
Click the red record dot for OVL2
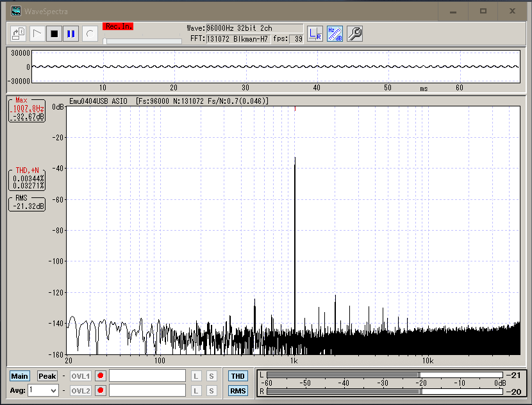101,390
